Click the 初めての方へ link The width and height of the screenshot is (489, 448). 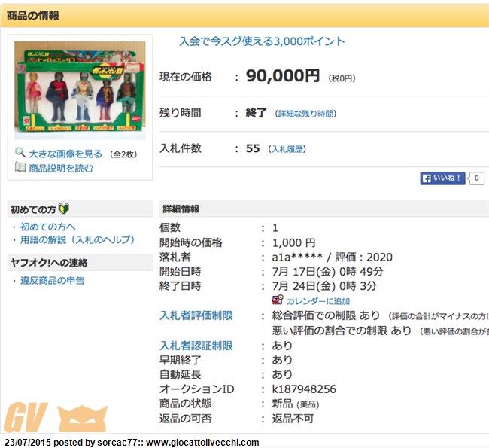coord(48,227)
